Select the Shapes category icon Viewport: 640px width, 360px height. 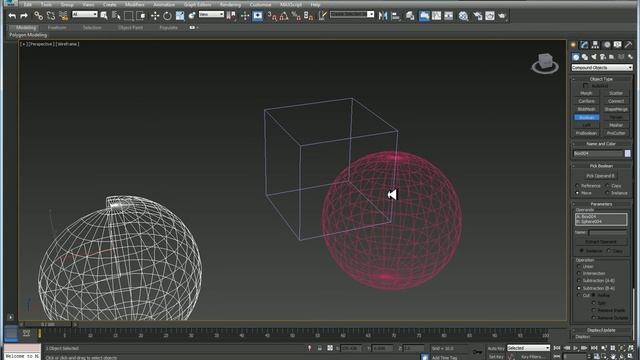(585, 57)
